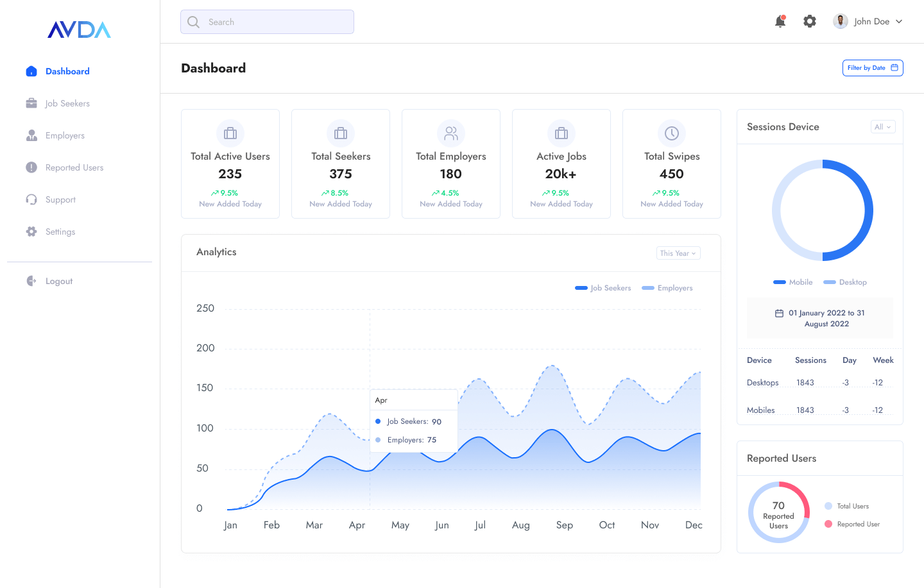Toggle the Mobile legend in Sessions Device
This screenshot has width=924, height=588.
(793, 282)
